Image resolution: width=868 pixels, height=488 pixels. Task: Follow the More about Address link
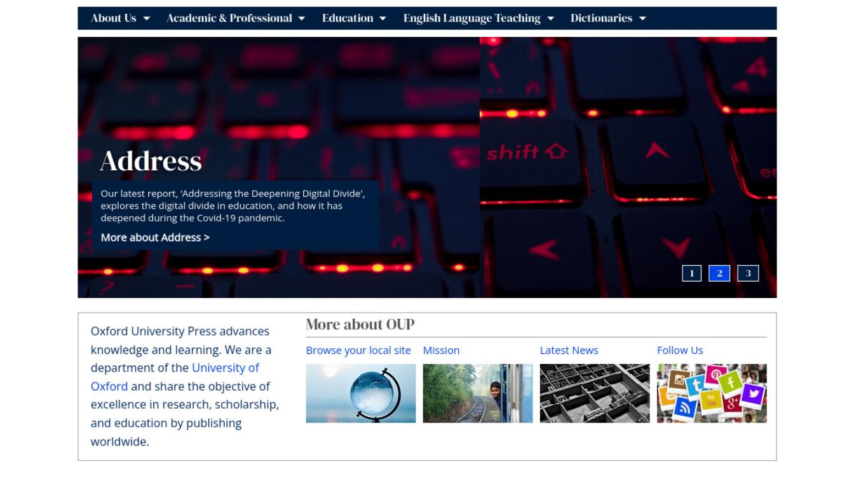pos(155,237)
